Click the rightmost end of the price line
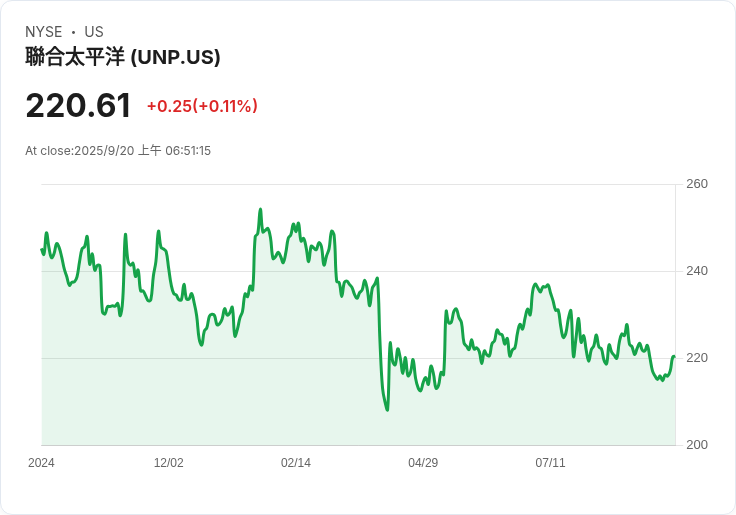The width and height of the screenshot is (736, 515). [674, 357]
